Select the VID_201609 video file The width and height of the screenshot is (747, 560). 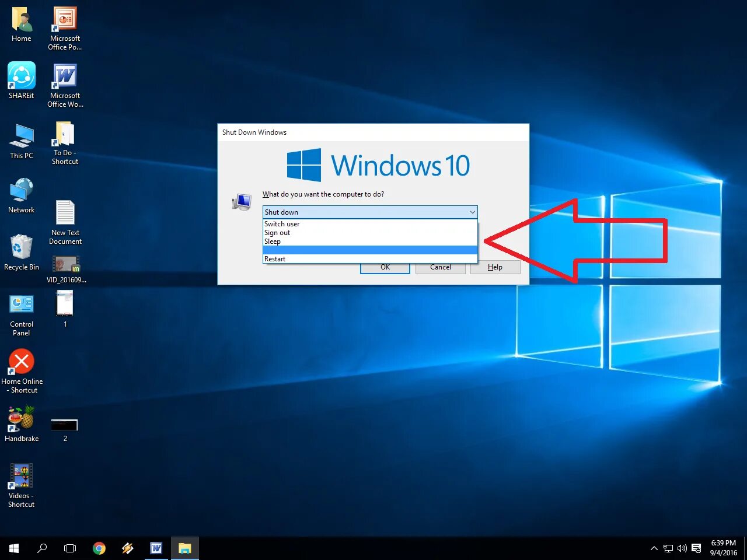click(x=66, y=269)
